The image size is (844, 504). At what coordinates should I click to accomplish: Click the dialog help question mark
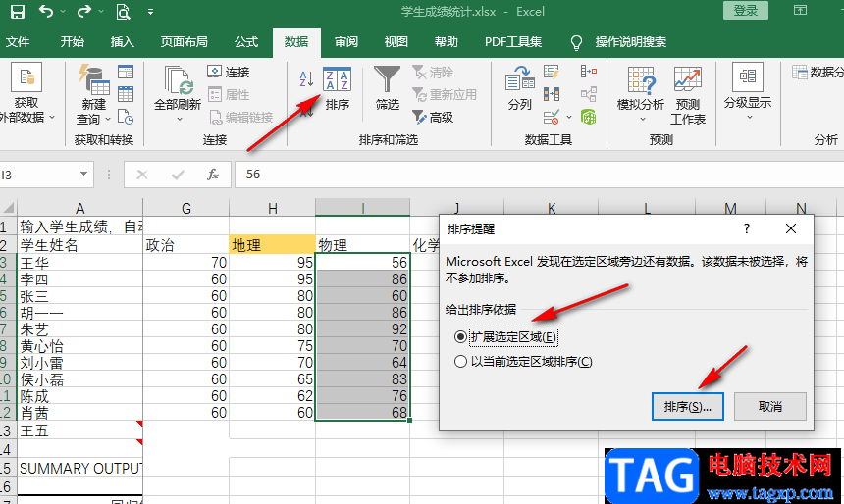coord(747,228)
